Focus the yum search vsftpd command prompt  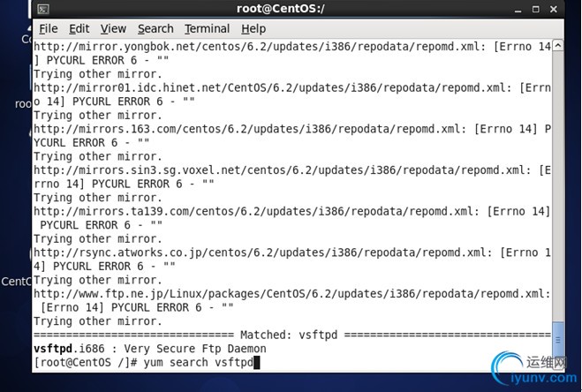147,363
